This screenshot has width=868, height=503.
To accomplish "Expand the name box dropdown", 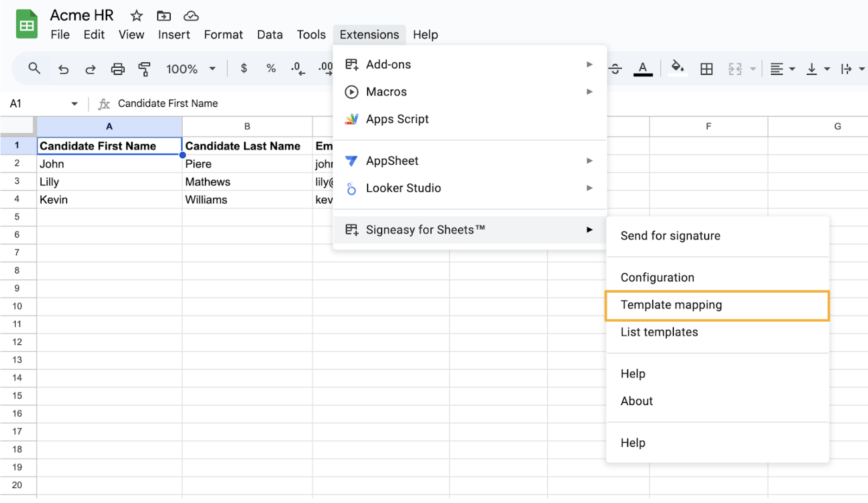I will coord(74,103).
